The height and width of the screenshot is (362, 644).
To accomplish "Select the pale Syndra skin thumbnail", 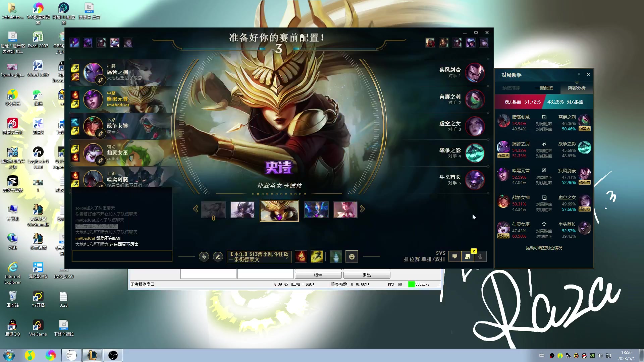I will [x=243, y=210].
